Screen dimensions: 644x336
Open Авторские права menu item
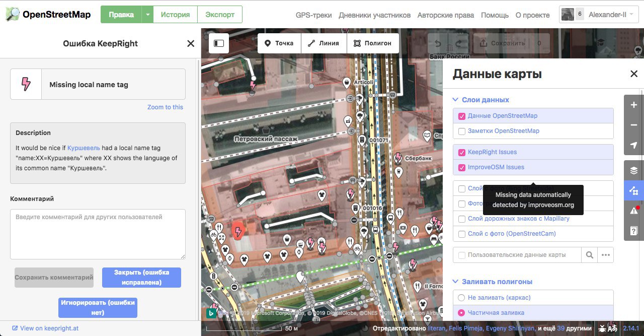pos(446,15)
